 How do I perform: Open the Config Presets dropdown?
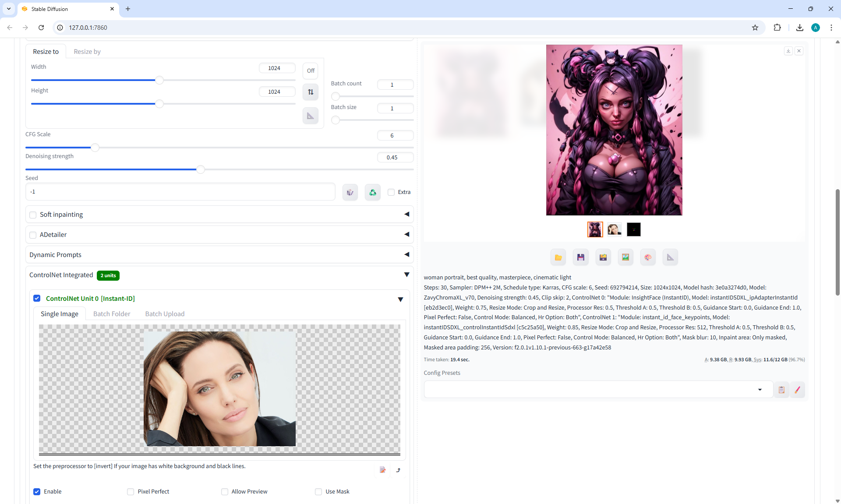pos(760,390)
